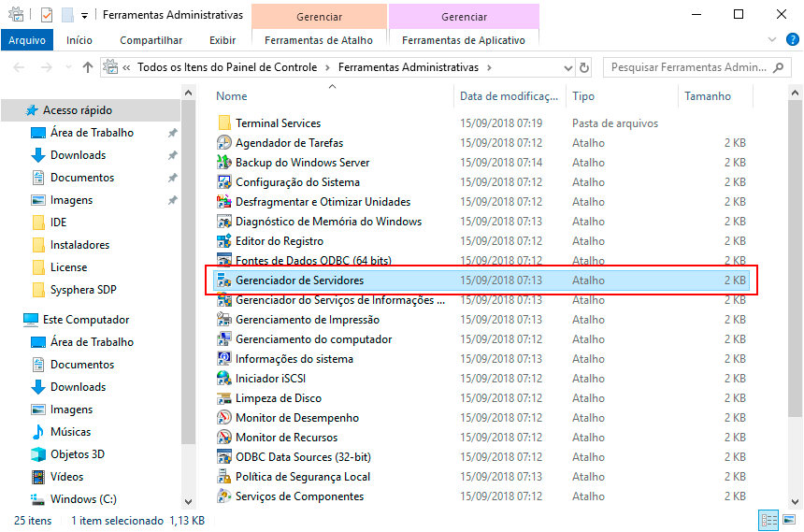Click the Gerenciamento do computador icon
Screen dimensions: 804x532
point(224,339)
